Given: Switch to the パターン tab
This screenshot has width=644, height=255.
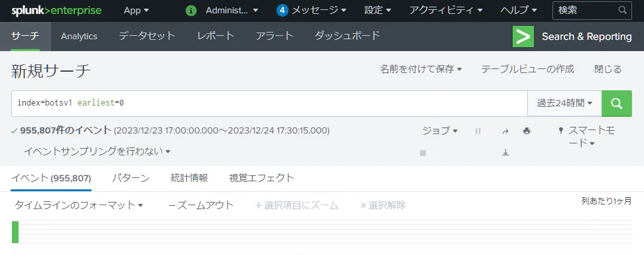Looking at the screenshot, I should (131, 178).
